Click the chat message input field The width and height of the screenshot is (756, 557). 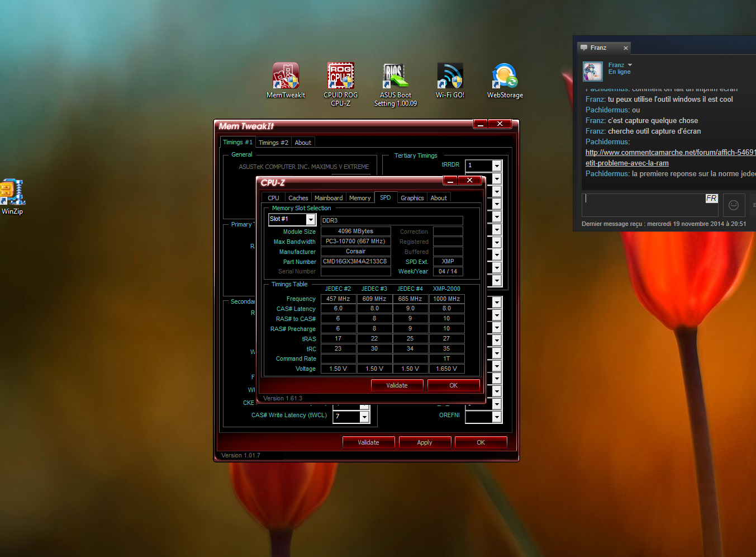[x=643, y=205]
